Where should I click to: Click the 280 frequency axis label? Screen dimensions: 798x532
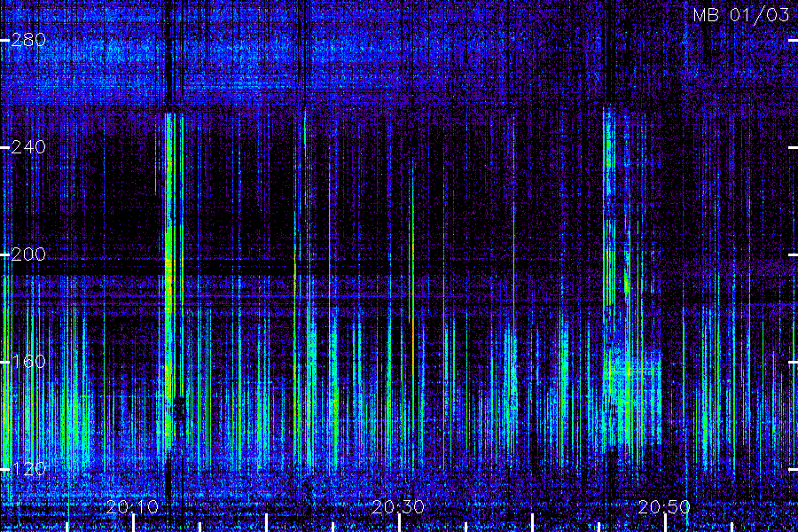(28, 40)
